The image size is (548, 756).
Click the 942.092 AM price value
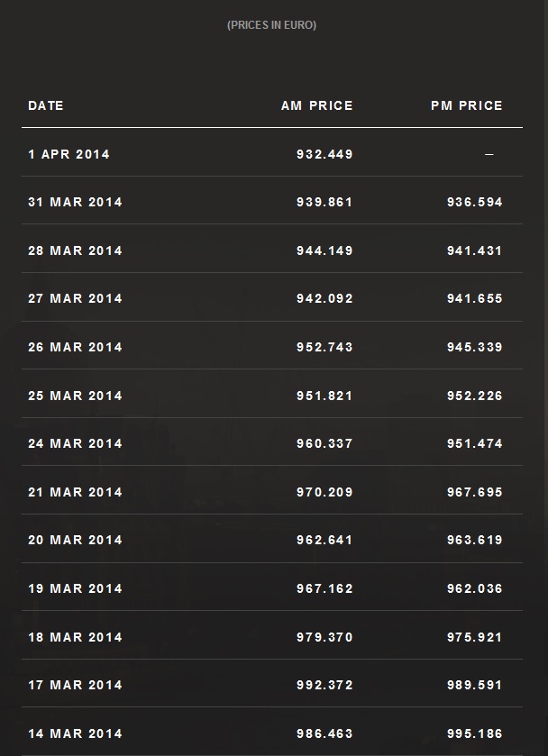[324, 298]
